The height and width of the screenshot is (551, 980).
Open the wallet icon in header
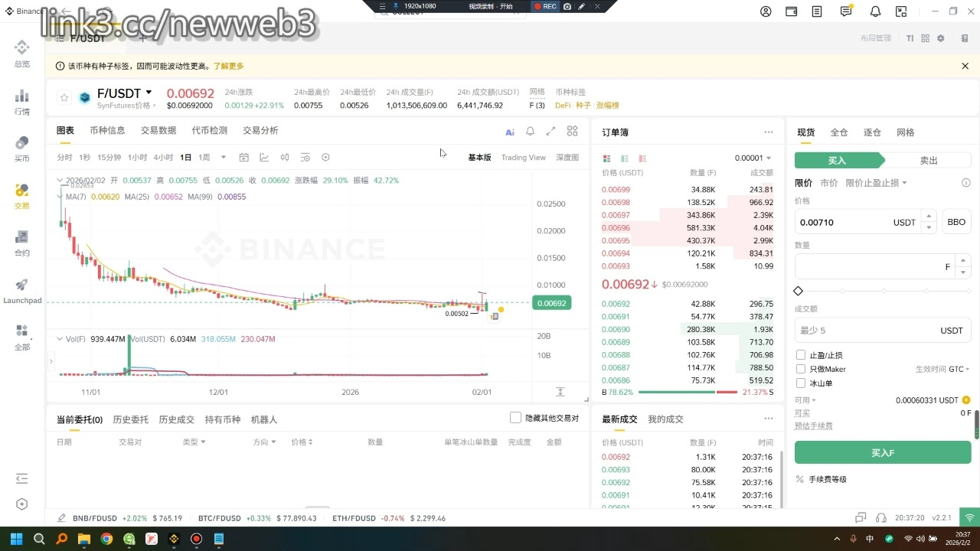tap(792, 11)
